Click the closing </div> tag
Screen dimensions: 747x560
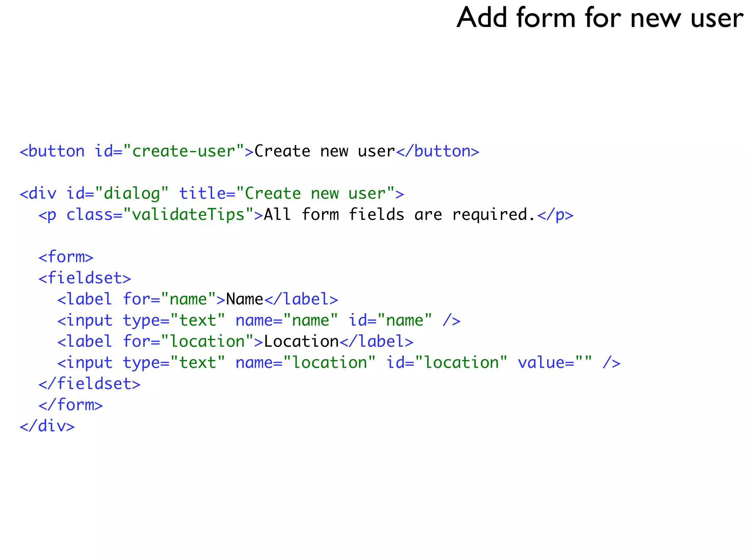pyautogui.click(x=47, y=426)
